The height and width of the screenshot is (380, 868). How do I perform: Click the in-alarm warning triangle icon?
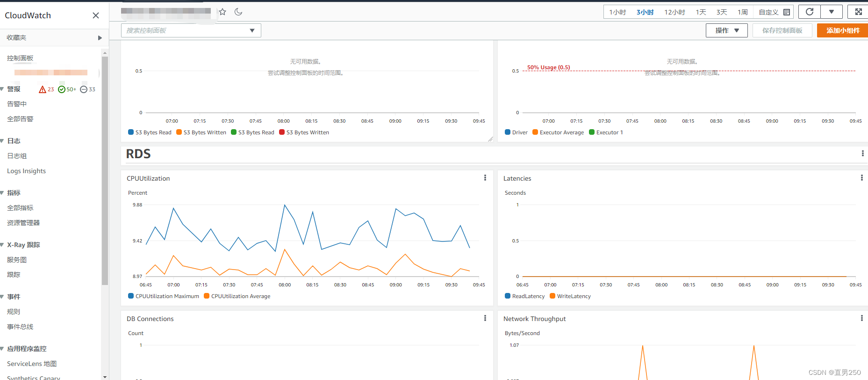click(43, 89)
